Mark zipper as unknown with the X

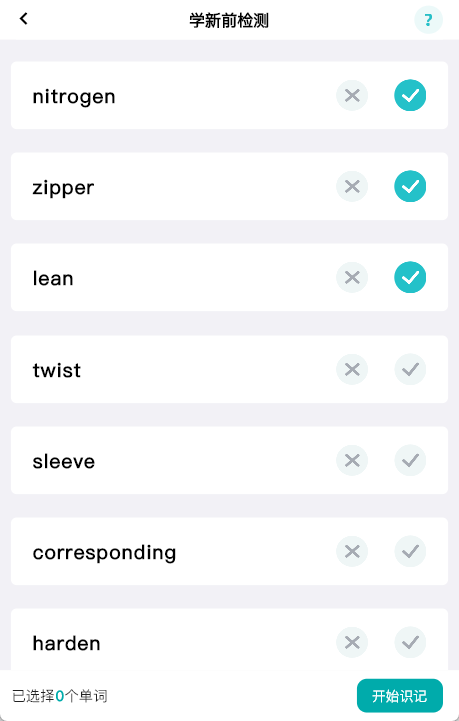click(352, 187)
